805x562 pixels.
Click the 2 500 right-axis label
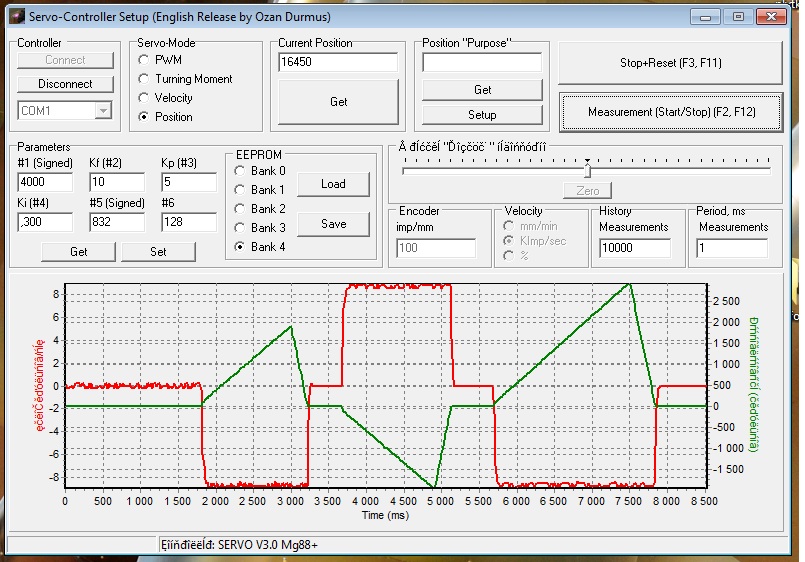tap(726, 301)
